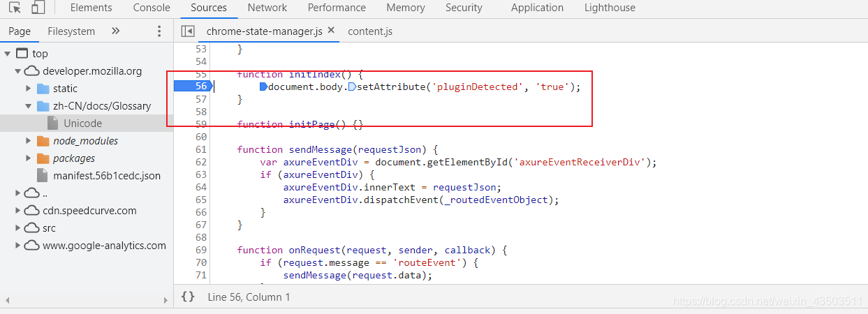Activate the inspect element picker icon
This screenshot has height=314, width=868.
click(15, 8)
